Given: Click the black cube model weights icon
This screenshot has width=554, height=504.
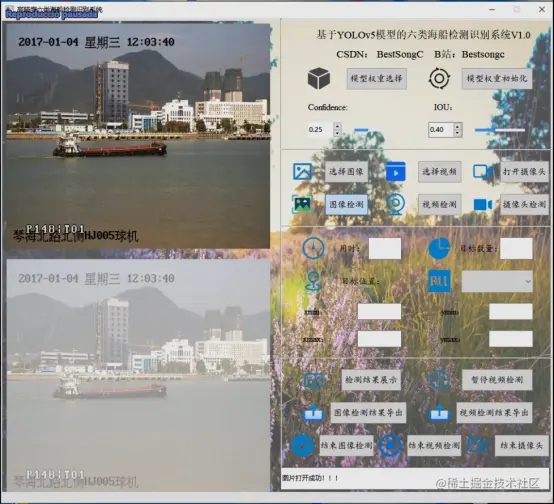Looking at the screenshot, I should click(319, 78).
